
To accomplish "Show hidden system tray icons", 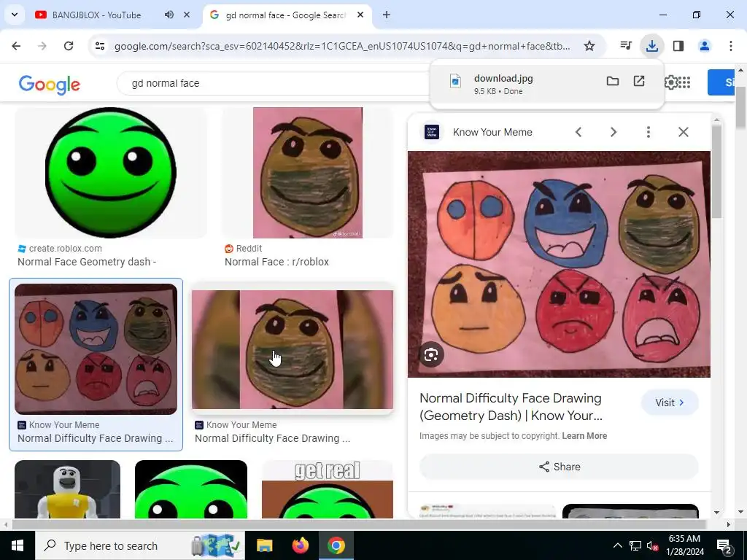I will pos(617,545).
